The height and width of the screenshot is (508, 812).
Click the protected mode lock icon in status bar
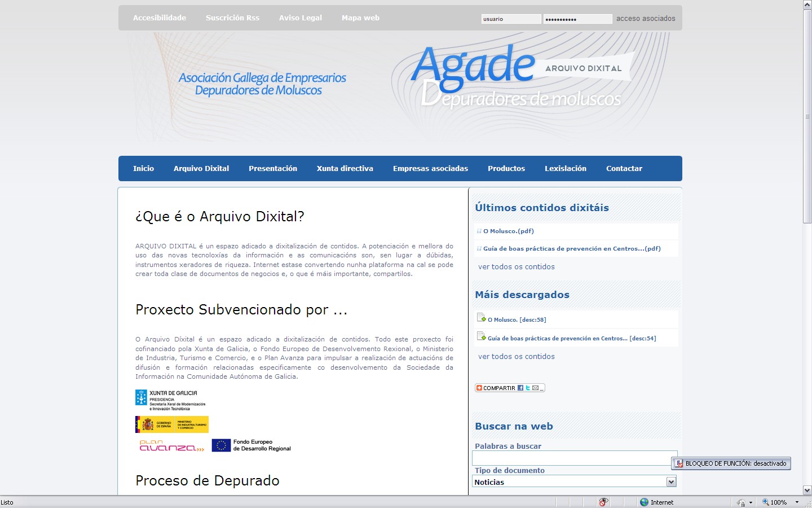pyautogui.click(x=741, y=502)
